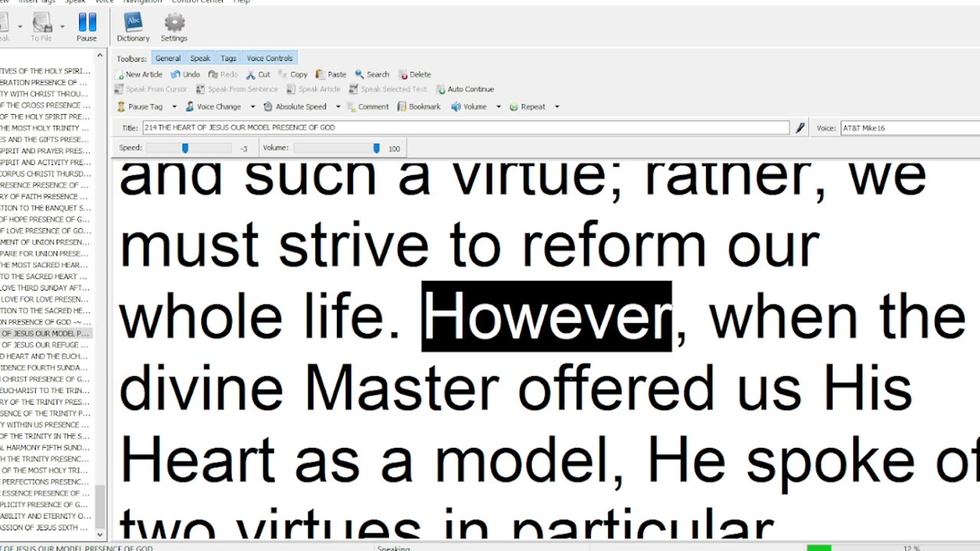Click the highlighted word However
Viewport: 980px width, 551px height.
(x=547, y=316)
